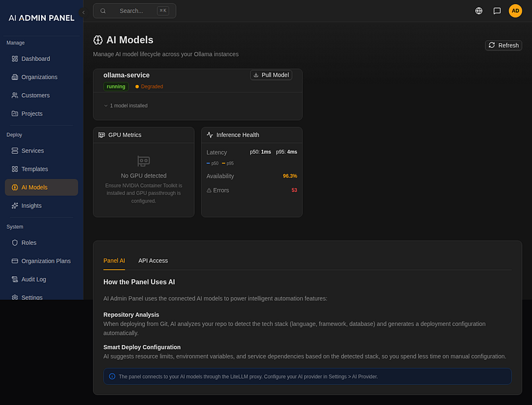This screenshot has width=532, height=405.
Task: Go to Roles in System section
Action: (41, 242)
